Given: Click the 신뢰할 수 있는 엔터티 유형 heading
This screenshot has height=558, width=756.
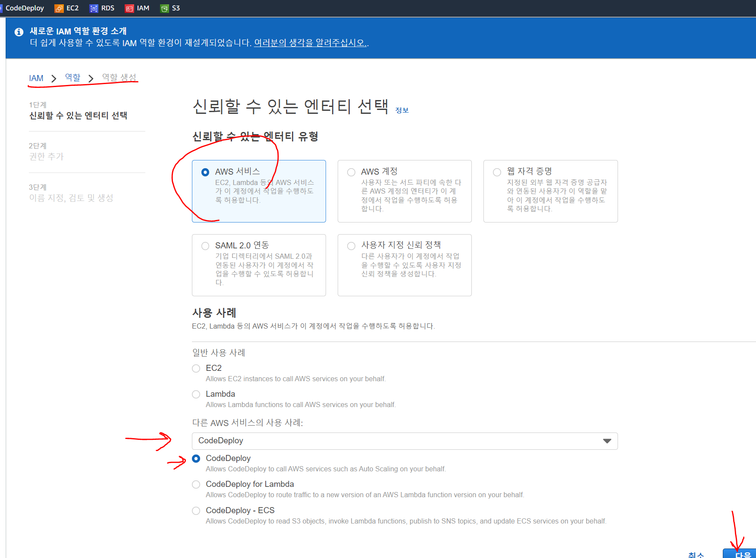Looking at the screenshot, I should pyautogui.click(x=255, y=137).
